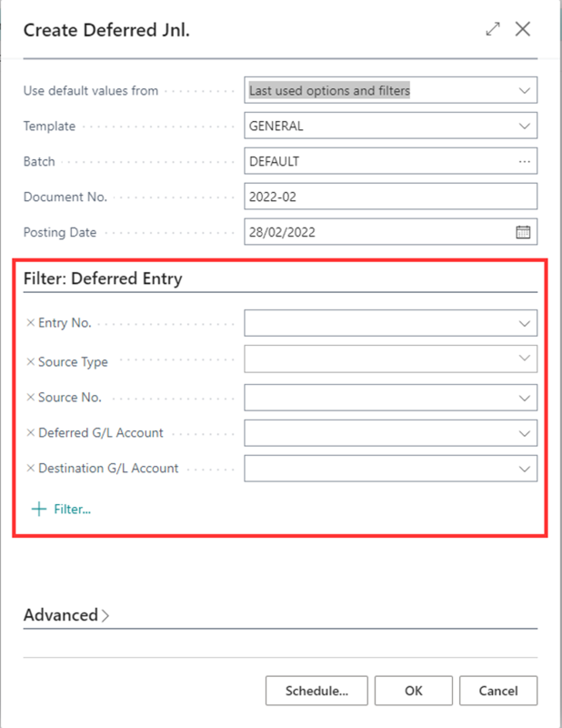The width and height of the screenshot is (562, 728).
Task: Remove the Source No. filter
Action: [x=30, y=398]
